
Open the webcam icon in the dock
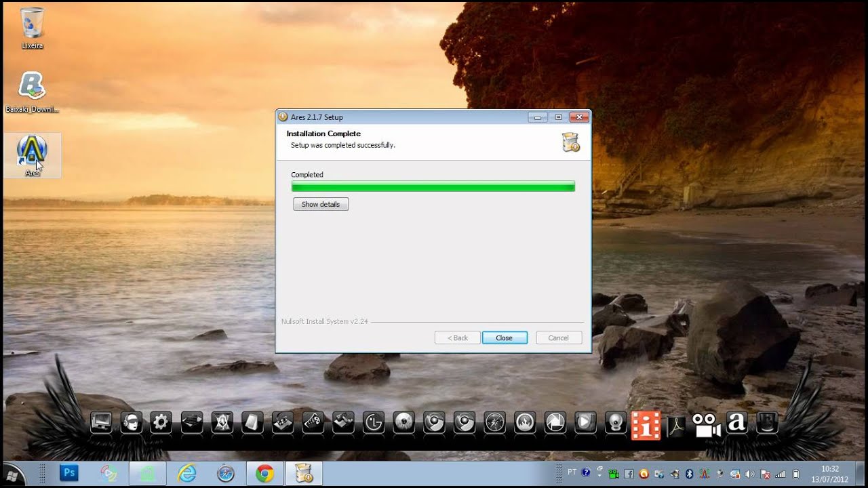616,423
